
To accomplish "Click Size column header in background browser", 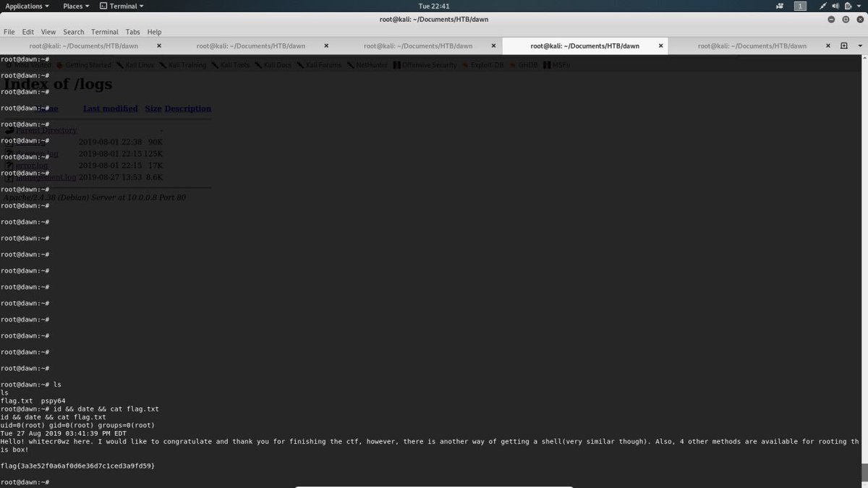I will click(x=153, y=108).
